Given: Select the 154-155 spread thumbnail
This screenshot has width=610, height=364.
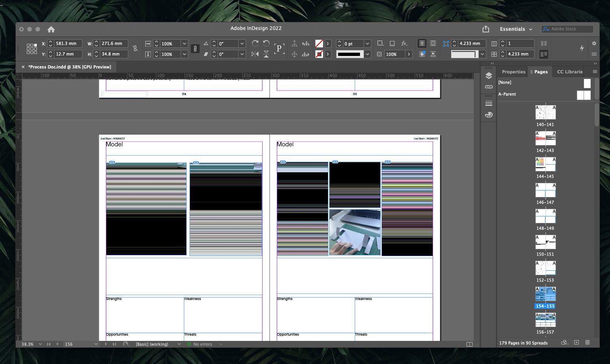Looking at the screenshot, I should click(545, 294).
